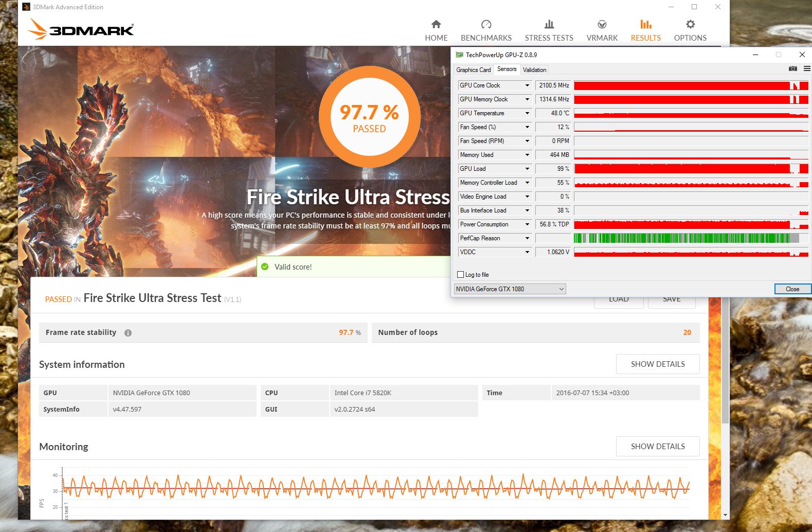Click the FPS monitoring chart
The height and width of the screenshot is (532, 812).
click(376, 491)
